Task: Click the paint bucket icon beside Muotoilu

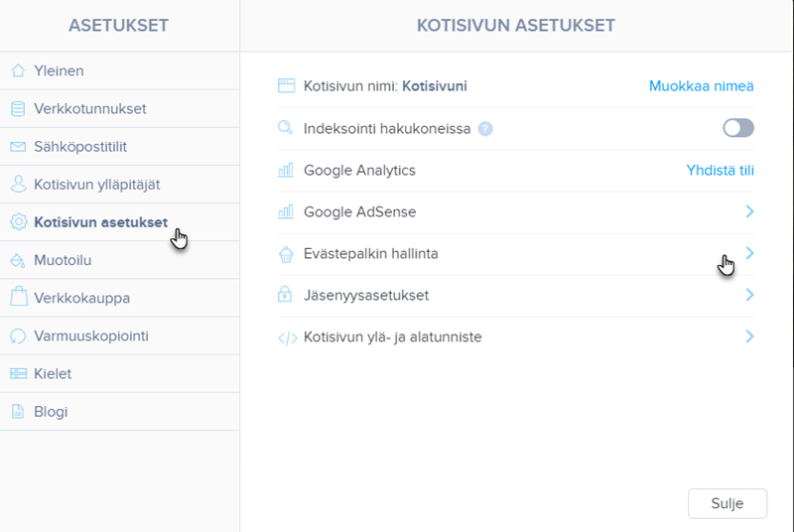Action: tap(17, 260)
